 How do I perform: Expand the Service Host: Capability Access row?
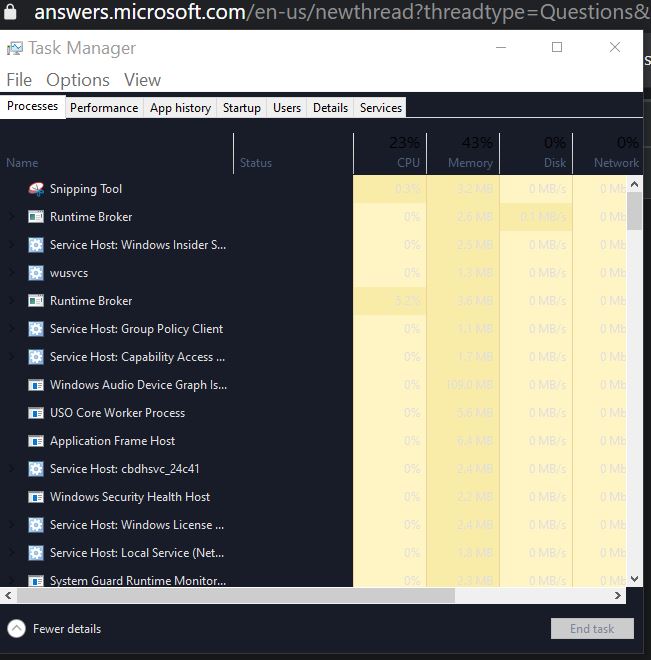[x=12, y=357]
